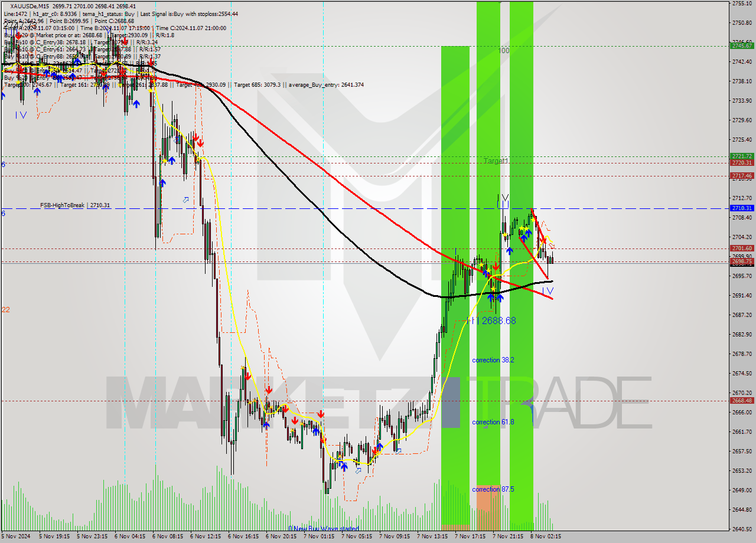Select the green 2745.67 price tag
Viewport: 756px width, 543px height.
click(742, 45)
